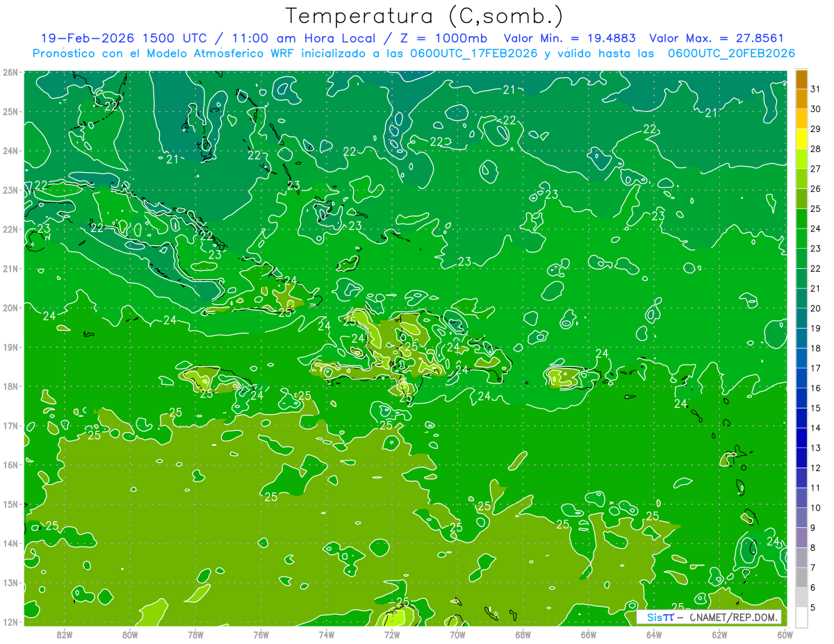Click longitude axis label "70W"
This screenshot has width=834, height=644.
pyautogui.click(x=457, y=634)
